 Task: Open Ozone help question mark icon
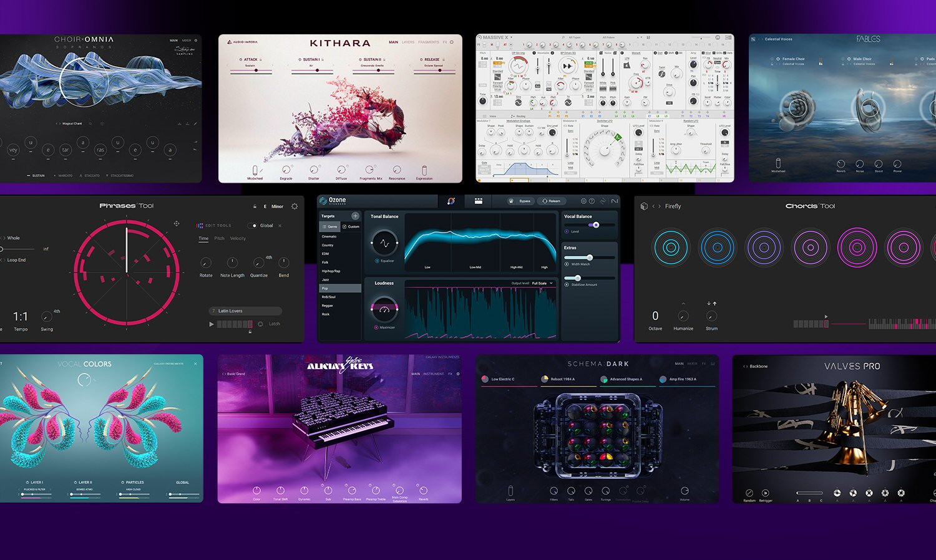point(592,201)
